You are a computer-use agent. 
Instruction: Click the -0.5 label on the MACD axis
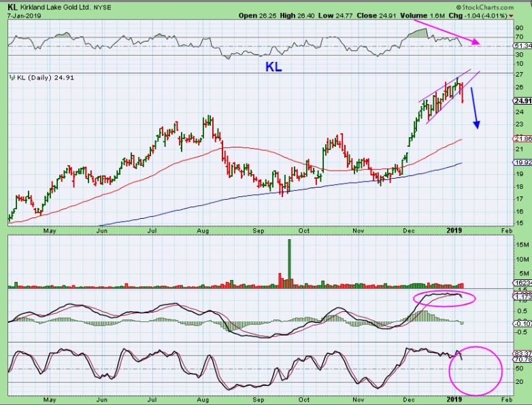521,332
